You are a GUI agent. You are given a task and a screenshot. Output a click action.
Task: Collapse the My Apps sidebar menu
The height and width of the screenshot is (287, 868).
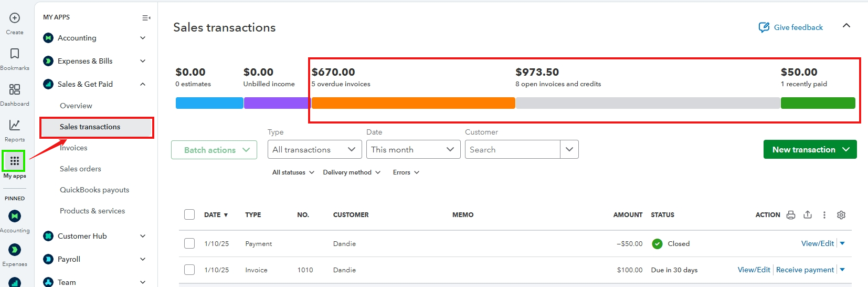tap(146, 18)
